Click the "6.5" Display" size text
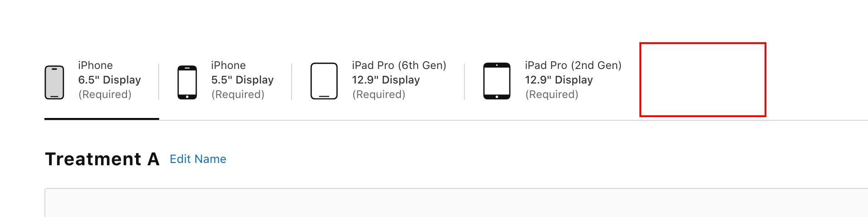Screen dimensions: 868x217 pos(109,80)
